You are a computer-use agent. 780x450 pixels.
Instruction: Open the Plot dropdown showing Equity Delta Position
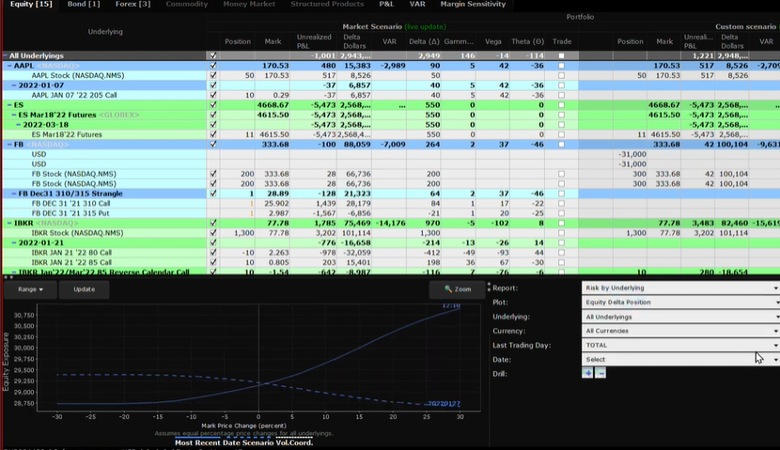coord(680,302)
